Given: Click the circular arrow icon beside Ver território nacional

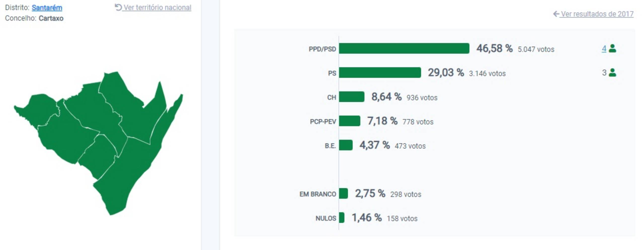Looking at the screenshot, I should (x=118, y=7).
